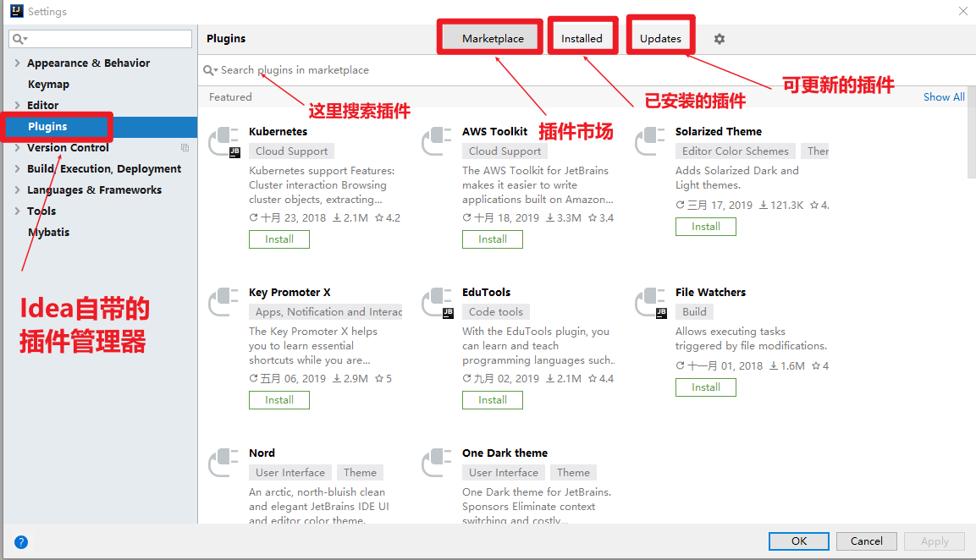Open the Nord plugin title
Image resolution: width=976 pixels, height=560 pixels.
262,453
